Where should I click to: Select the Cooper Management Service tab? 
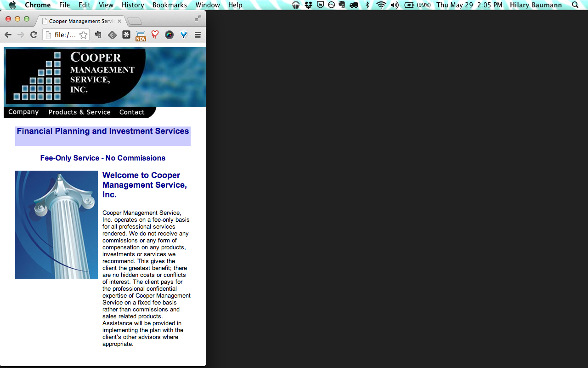point(81,21)
